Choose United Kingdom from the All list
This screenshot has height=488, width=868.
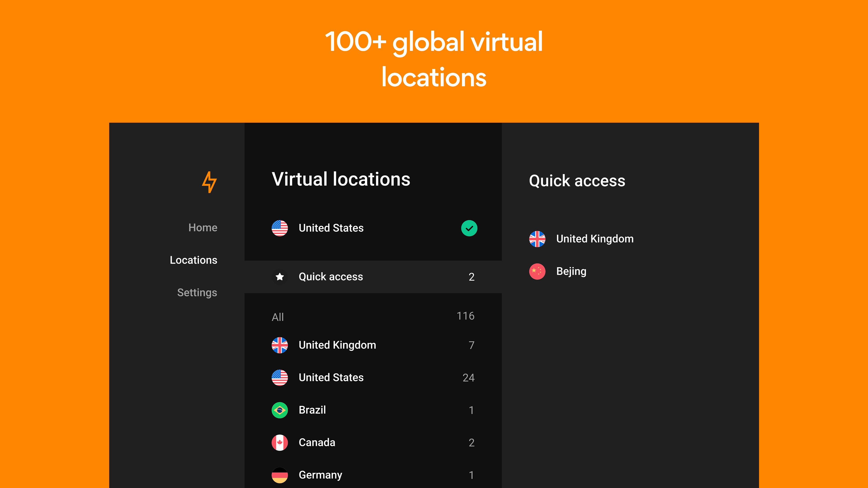click(373, 345)
